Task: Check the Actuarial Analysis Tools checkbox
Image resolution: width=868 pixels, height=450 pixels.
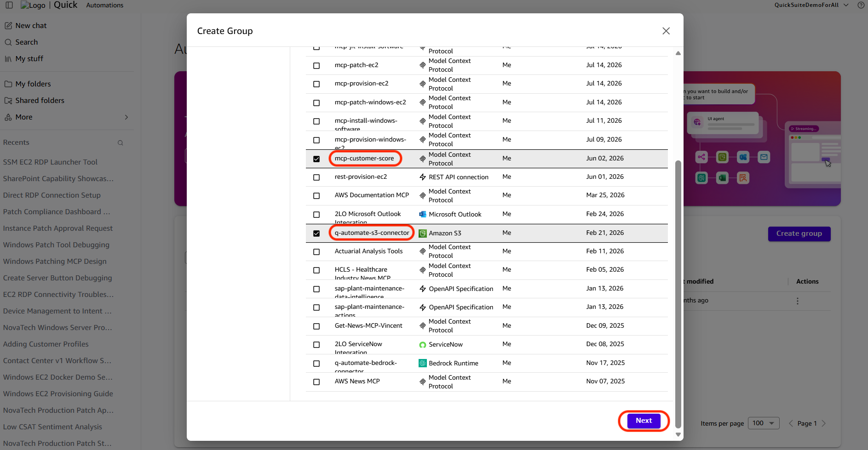Action: 316,252
